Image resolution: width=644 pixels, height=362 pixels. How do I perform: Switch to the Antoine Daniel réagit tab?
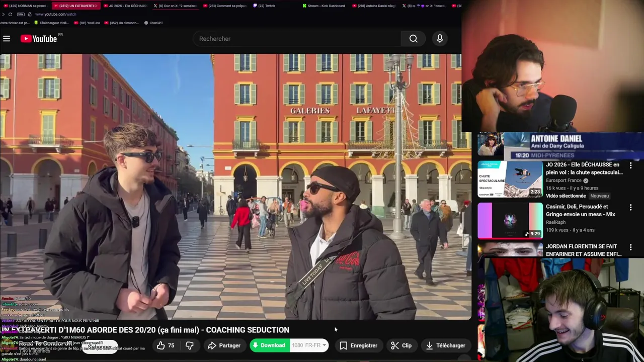coord(374,6)
